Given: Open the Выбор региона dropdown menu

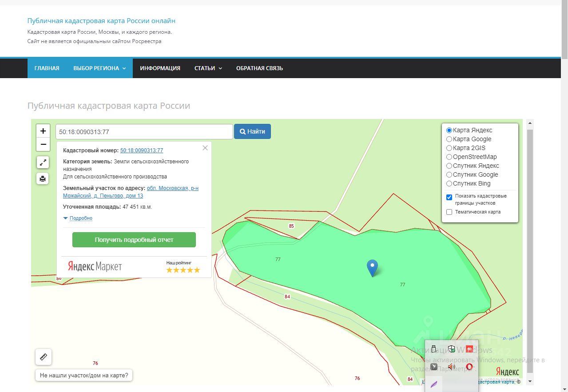Looking at the screenshot, I should [x=99, y=68].
